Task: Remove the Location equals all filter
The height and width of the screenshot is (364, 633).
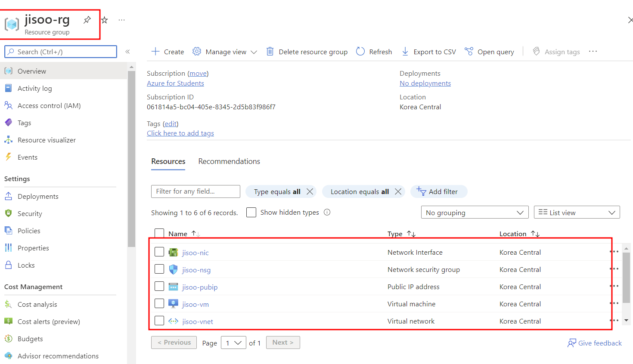Action: (398, 191)
